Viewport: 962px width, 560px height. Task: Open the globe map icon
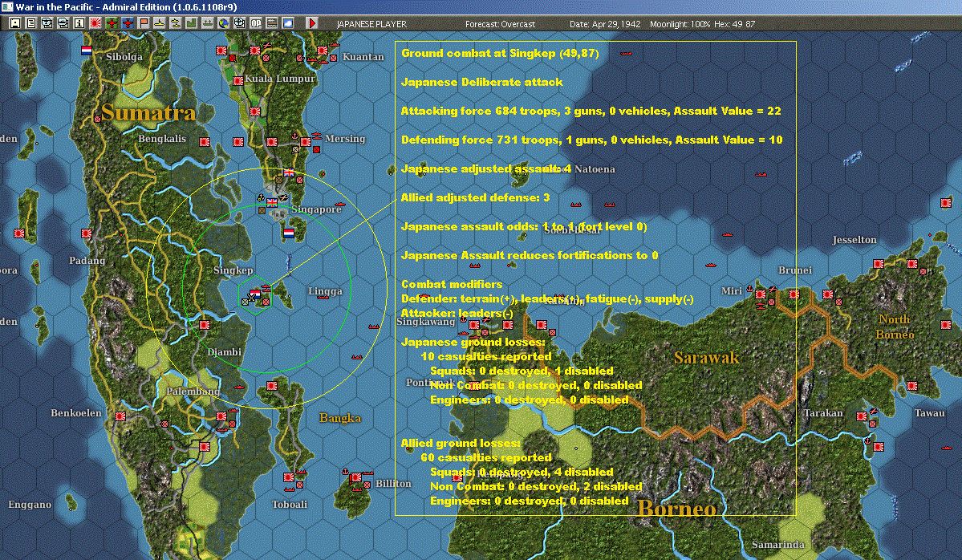[x=223, y=23]
